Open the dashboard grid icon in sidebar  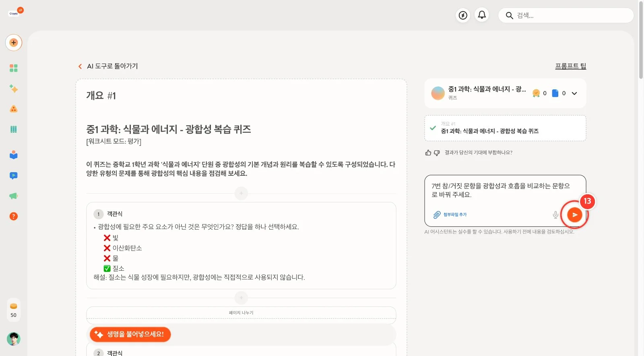click(x=14, y=68)
